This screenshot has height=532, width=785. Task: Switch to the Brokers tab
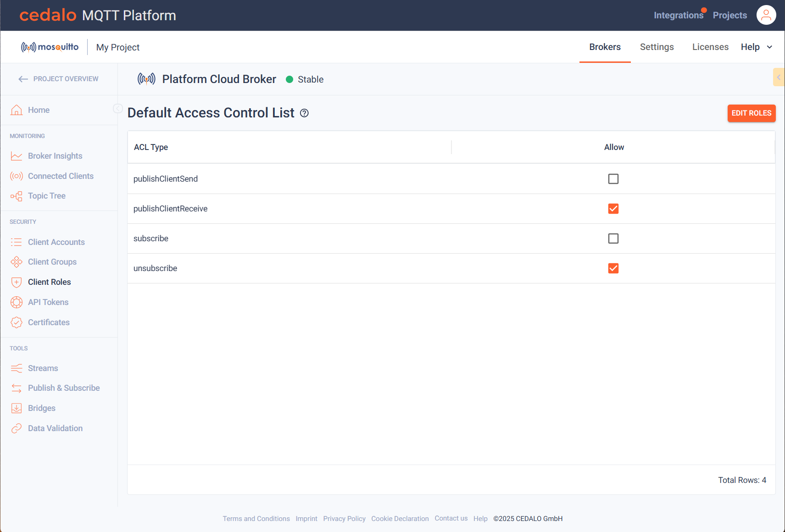coord(605,47)
